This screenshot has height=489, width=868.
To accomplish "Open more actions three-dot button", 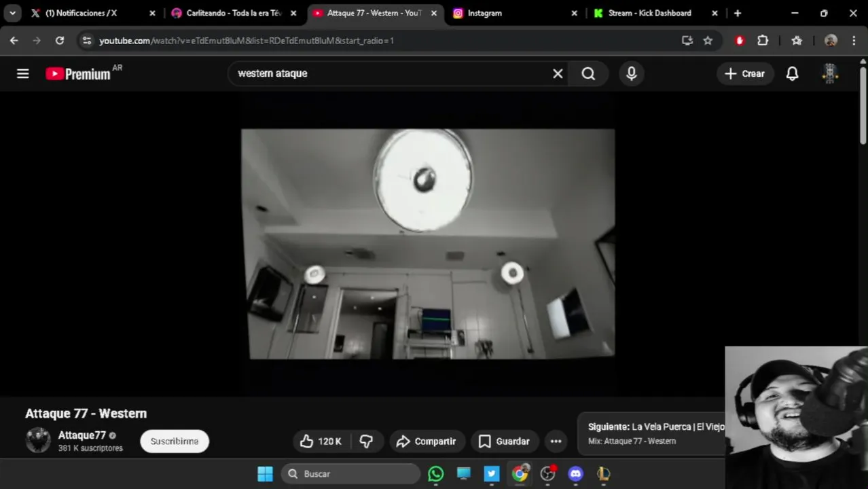I will click(556, 441).
